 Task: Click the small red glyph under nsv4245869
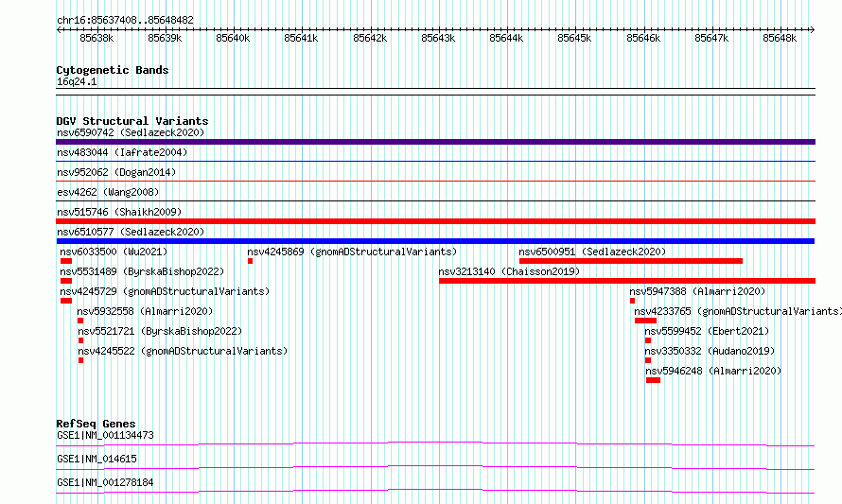click(251, 261)
